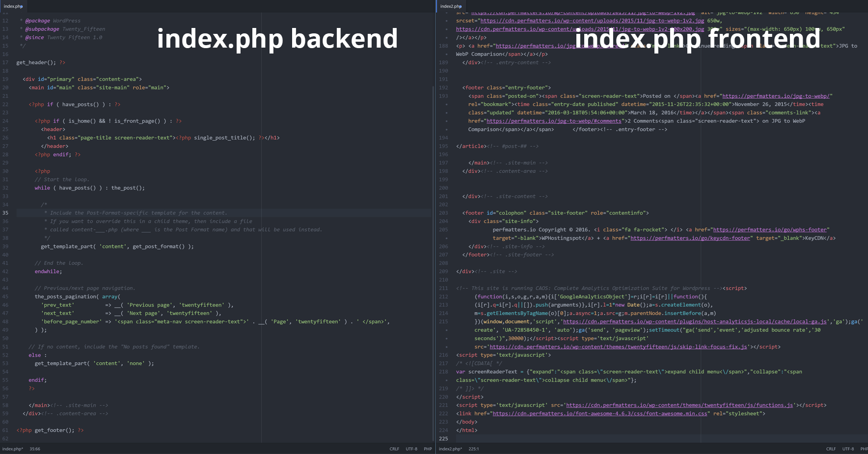868x454 pixels.
Task: Click the while have_posts() line
Action: [x=90, y=188]
